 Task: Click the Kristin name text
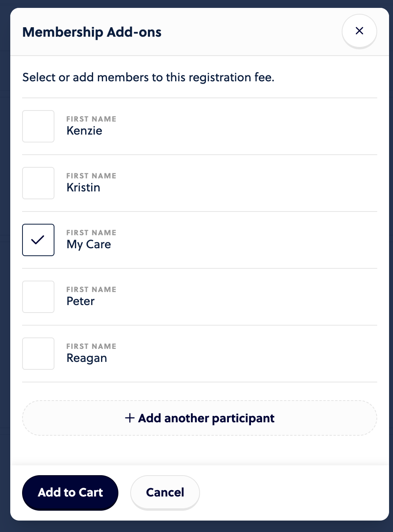click(83, 187)
